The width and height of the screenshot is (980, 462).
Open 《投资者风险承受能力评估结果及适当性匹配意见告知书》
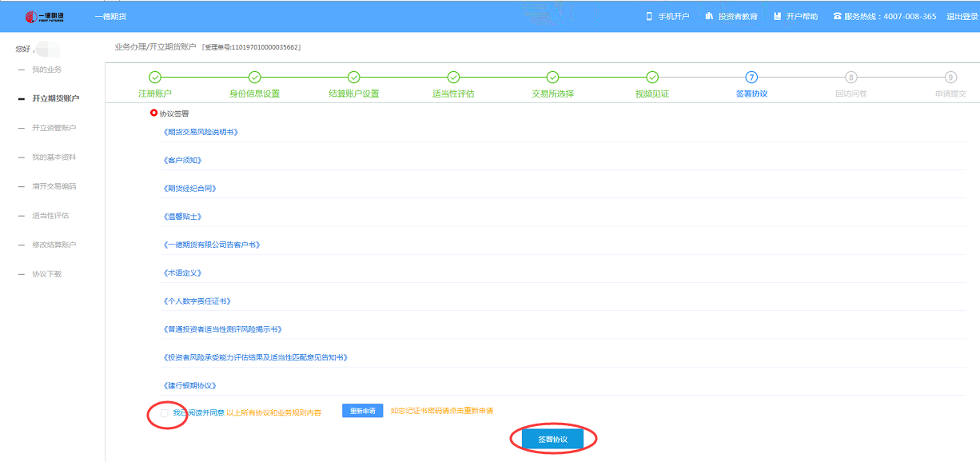(256, 357)
